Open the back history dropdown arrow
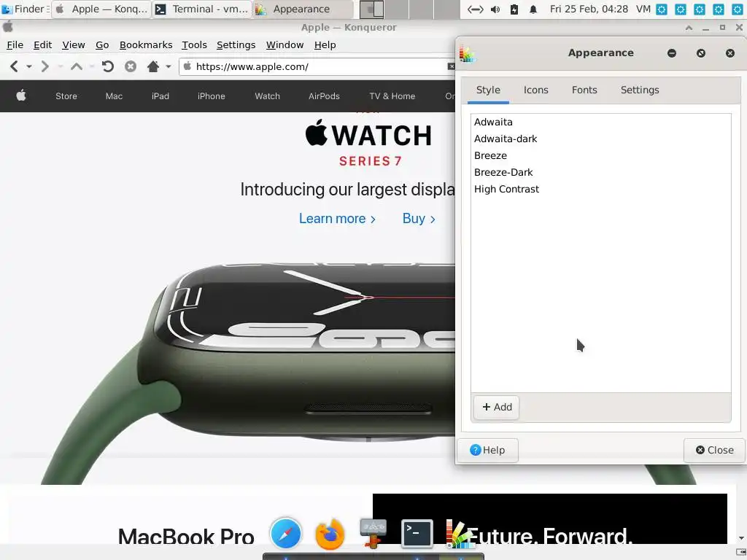This screenshot has width=747, height=560. coord(29,66)
